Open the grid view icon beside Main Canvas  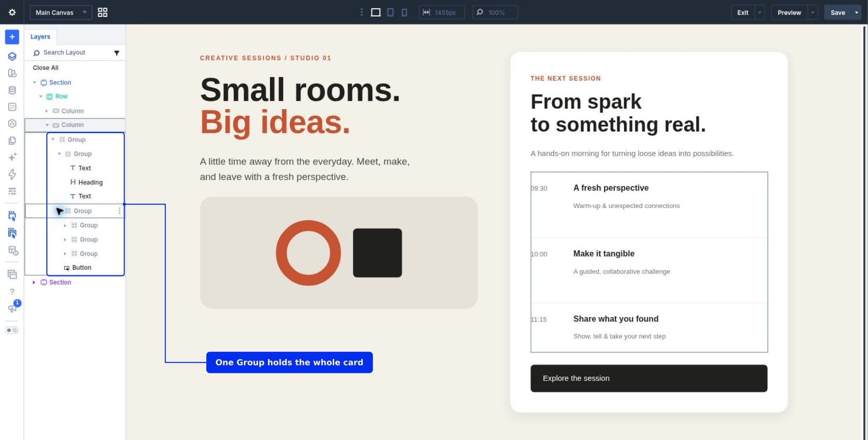tap(102, 12)
